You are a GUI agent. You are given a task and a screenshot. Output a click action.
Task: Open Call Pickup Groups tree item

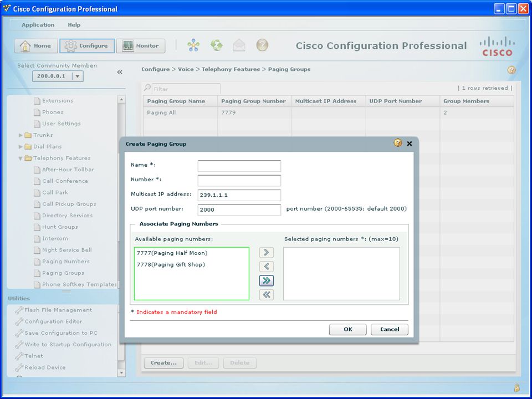tap(65, 204)
